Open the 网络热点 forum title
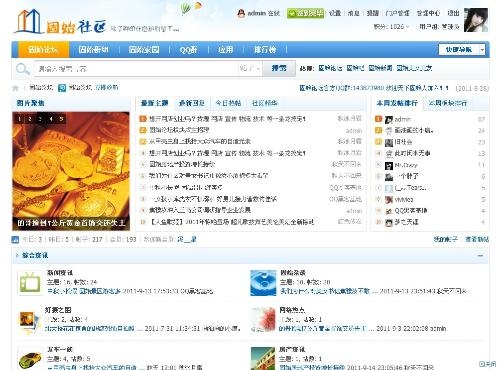This screenshot has width=500, height=370. 292,310
